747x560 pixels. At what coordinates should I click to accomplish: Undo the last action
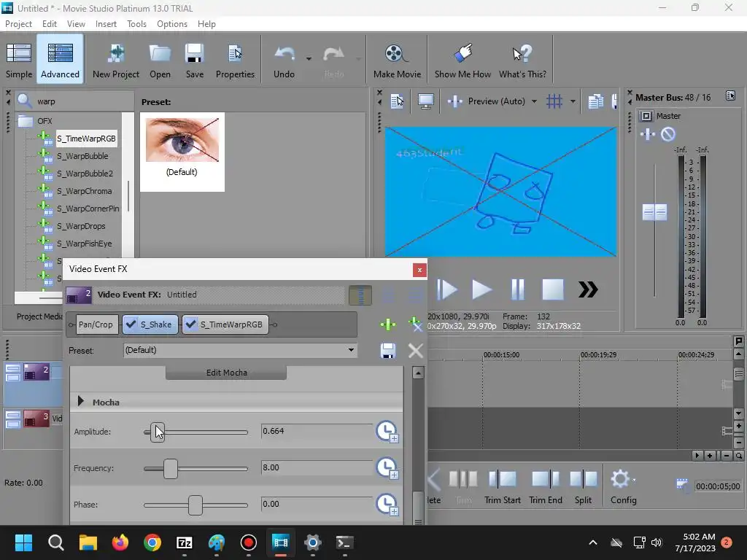(284, 61)
